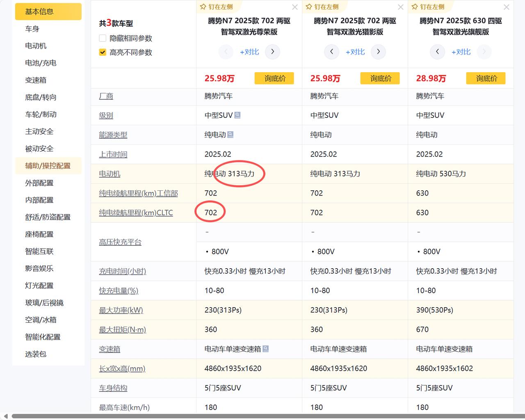Open the 纯电续航里程(km)CLTC parameter link
This screenshot has width=525, height=420.
(135, 212)
